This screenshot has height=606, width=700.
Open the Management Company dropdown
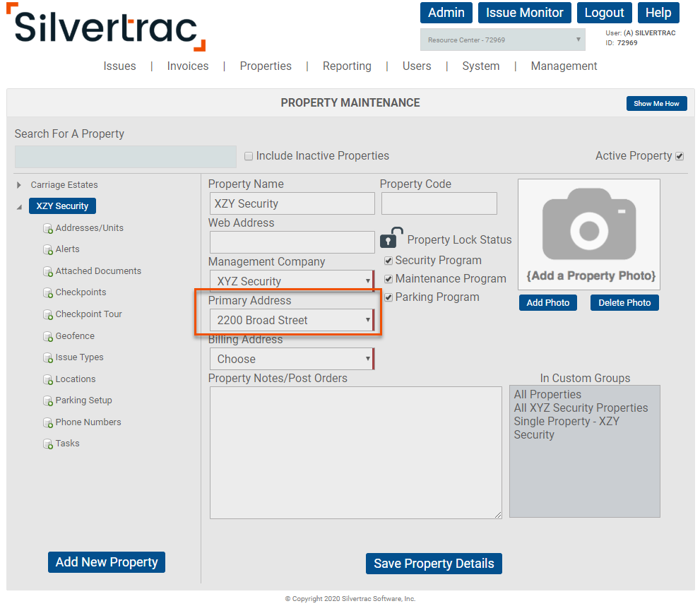(292, 281)
